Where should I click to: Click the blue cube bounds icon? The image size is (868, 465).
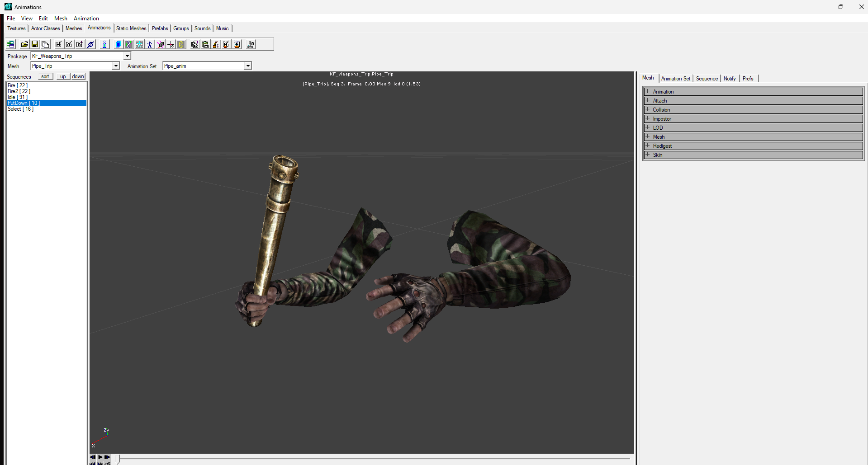pyautogui.click(x=119, y=44)
